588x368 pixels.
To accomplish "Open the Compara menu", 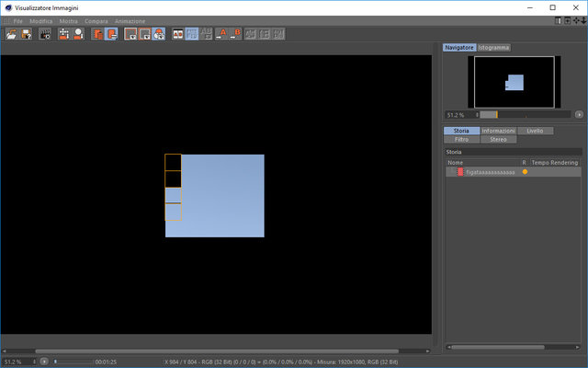I will [96, 21].
